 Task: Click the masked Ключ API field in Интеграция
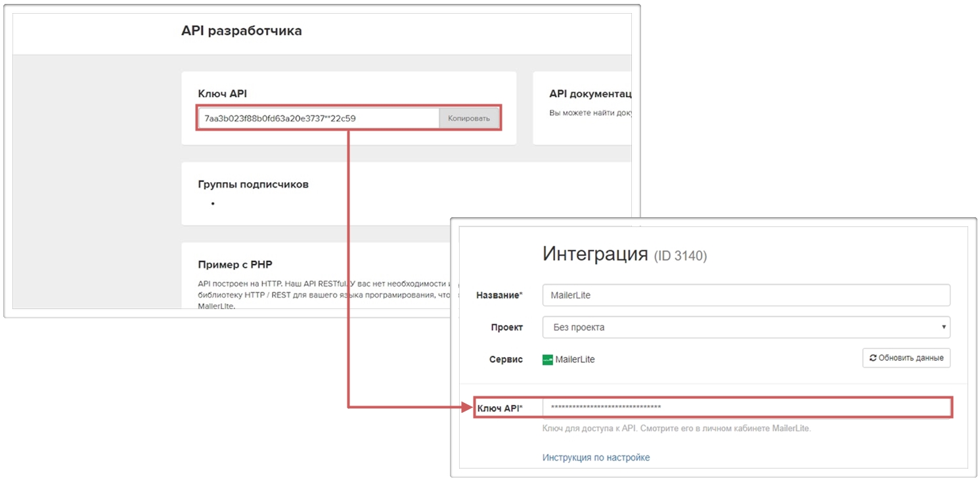[x=746, y=408]
